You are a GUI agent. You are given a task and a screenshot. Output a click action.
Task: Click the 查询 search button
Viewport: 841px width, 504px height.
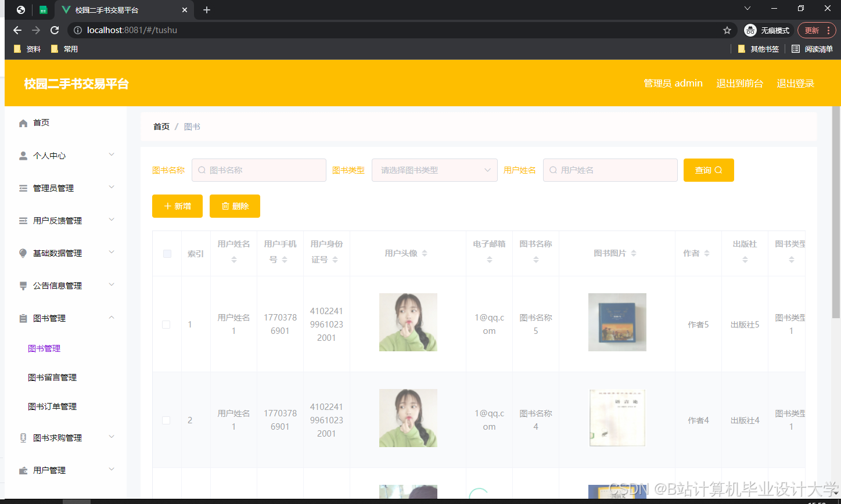click(709, 170)
